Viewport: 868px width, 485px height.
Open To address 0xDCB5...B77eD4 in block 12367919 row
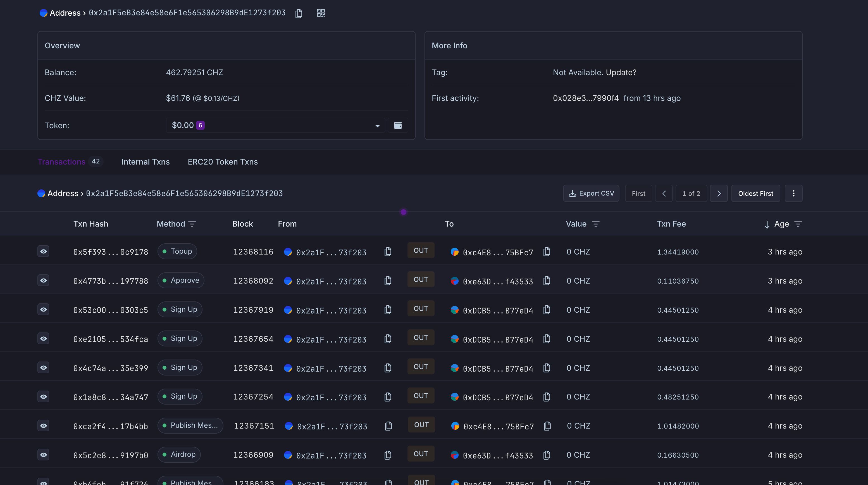pos(498,310)
